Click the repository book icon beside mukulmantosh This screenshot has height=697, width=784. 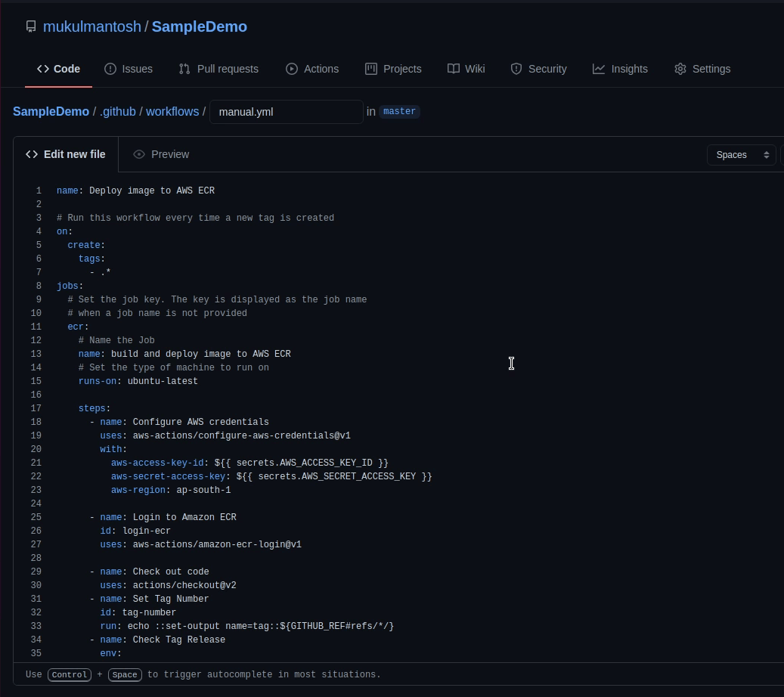(30, 26)
